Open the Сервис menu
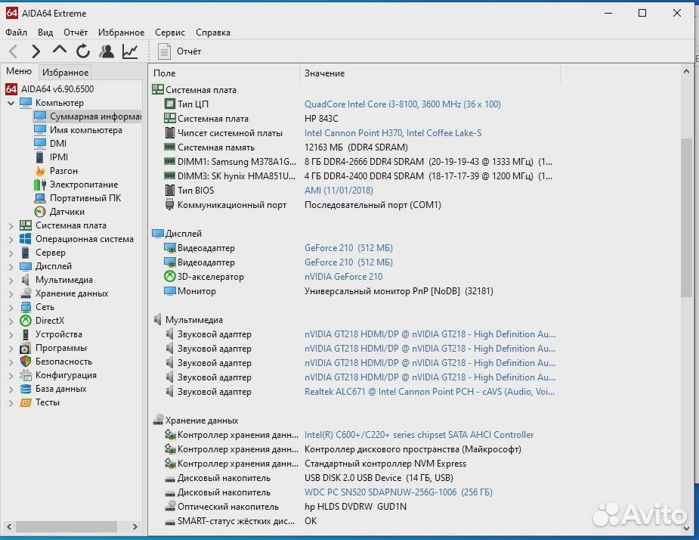Image resolution: width=699 pixels, height=540 pixels. (x=170, y=33)
